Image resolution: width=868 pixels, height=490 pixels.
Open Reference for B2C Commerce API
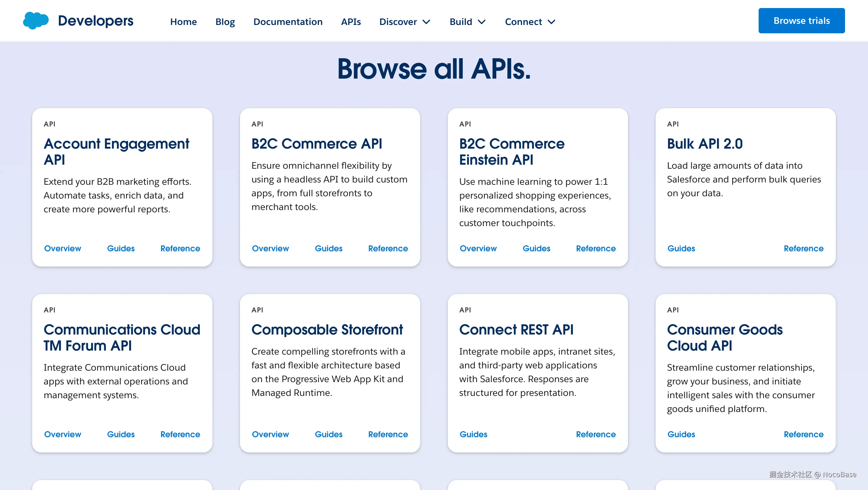tap(388, 248)
